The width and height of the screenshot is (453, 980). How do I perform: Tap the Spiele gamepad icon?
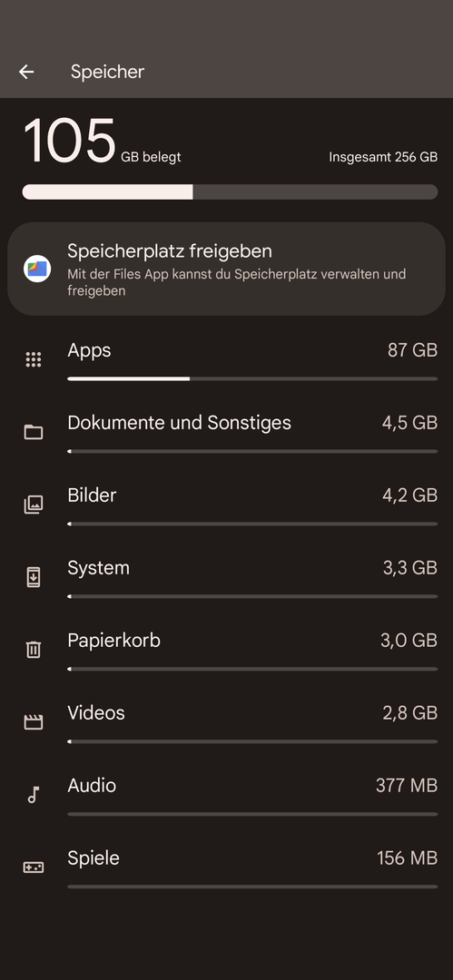34,867
